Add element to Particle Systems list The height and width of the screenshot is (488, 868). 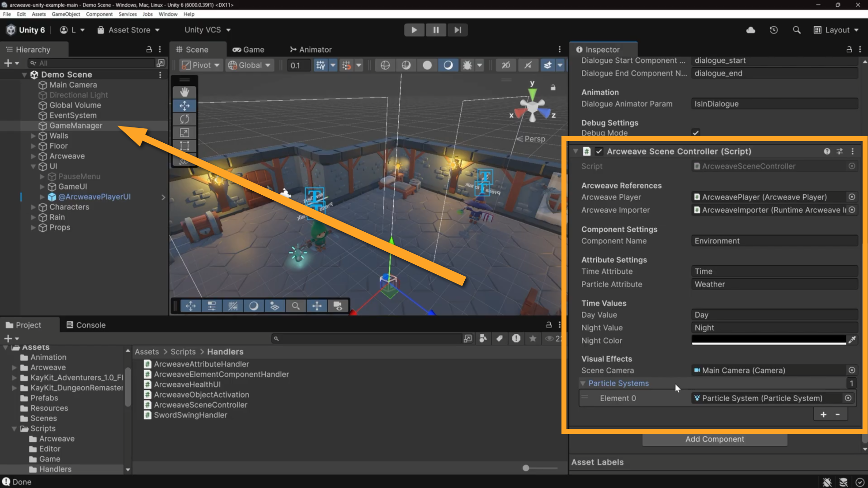point(823,414)
